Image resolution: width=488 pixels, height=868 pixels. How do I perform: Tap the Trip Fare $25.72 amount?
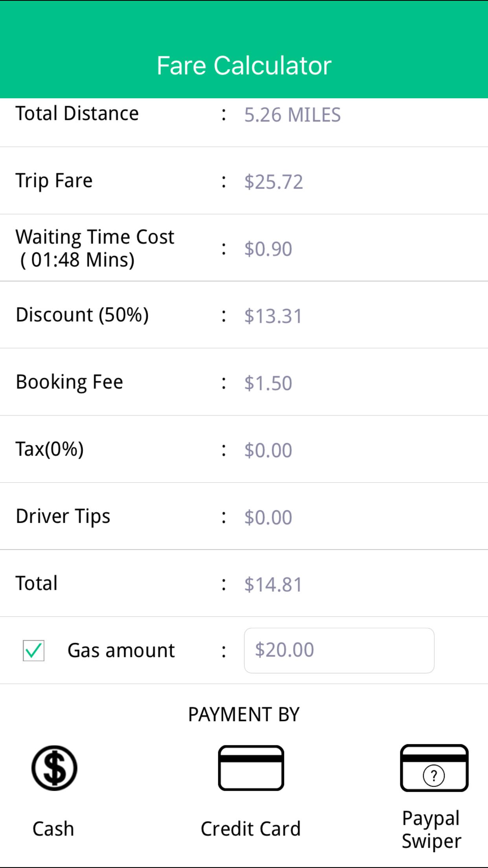(x=273, y=182)
